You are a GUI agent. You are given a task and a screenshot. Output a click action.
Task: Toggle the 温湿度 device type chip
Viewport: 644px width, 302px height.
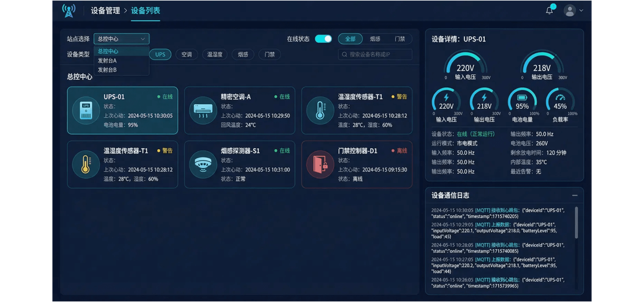[x=214, y=54]
